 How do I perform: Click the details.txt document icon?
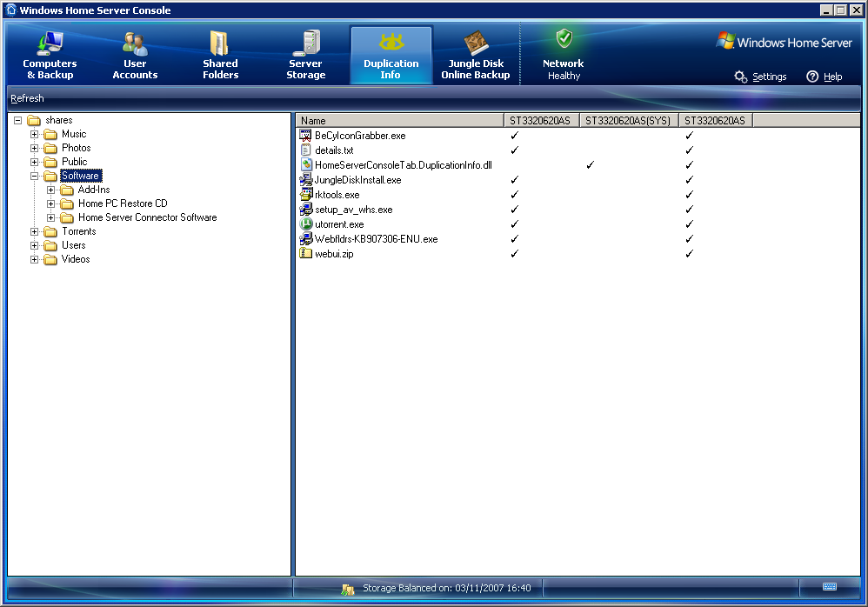[305, 150]
